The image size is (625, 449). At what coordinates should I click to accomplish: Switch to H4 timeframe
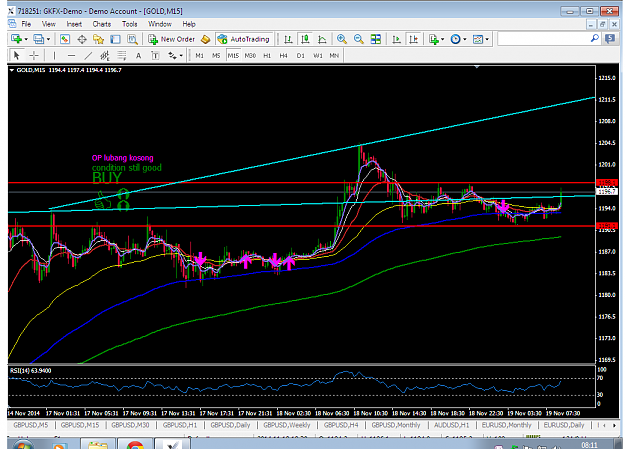[283, 55]
